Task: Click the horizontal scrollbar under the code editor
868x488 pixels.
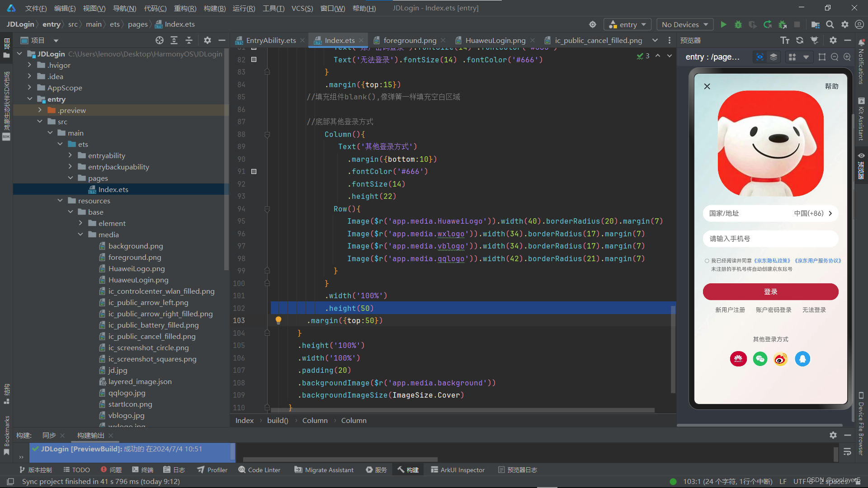Action: click(462, 410)
